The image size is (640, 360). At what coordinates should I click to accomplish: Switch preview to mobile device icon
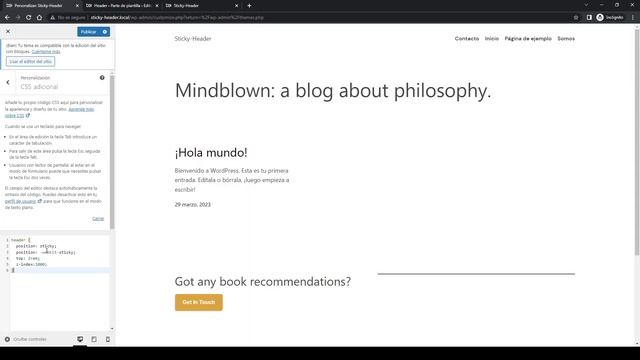[108, 340]
